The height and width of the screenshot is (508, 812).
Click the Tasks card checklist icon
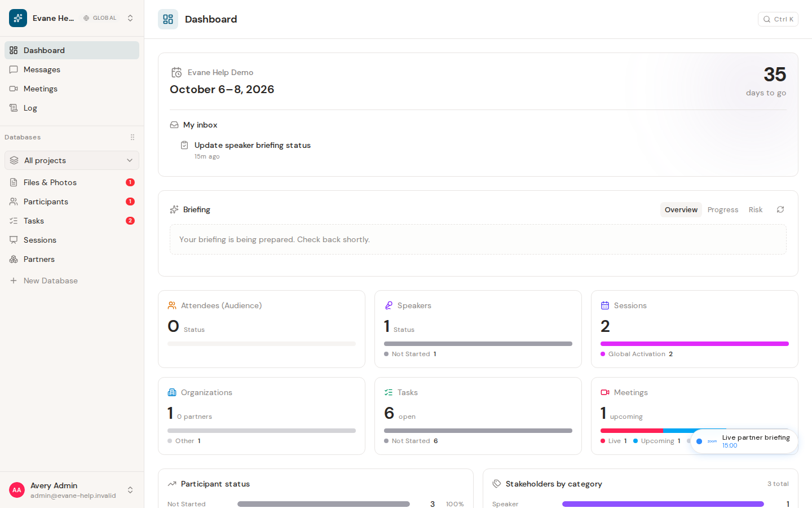tap(389, 392)
